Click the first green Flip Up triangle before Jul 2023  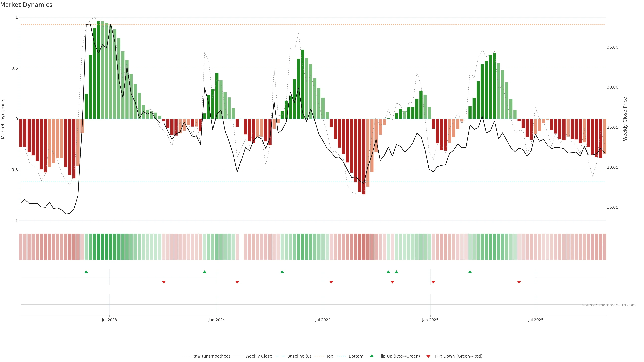[86, 272]
